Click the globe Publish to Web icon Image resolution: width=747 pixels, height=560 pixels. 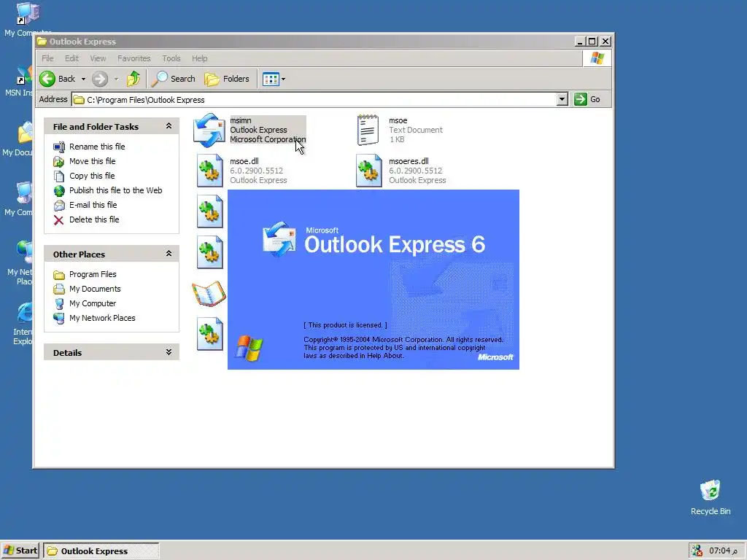click(58, 190)
